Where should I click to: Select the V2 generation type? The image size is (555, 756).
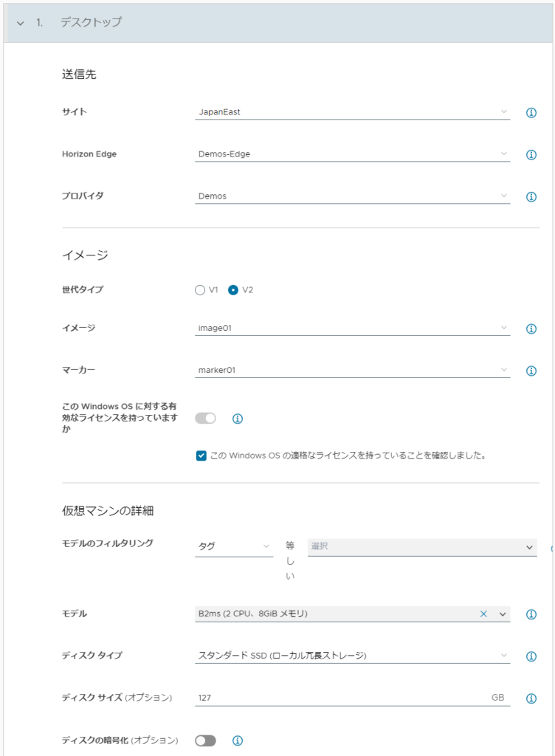click(x=233, y=289)
